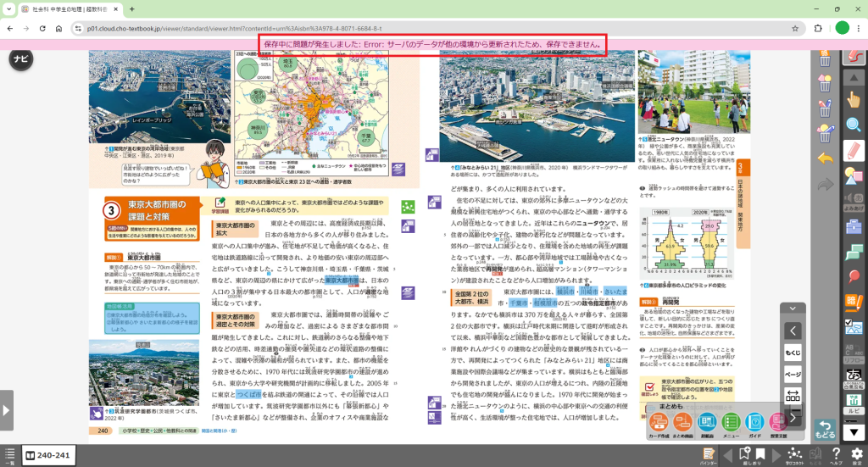Toggle the ルビ furigana display
This screenshot has width=868, height=467.
coord(854,403)
